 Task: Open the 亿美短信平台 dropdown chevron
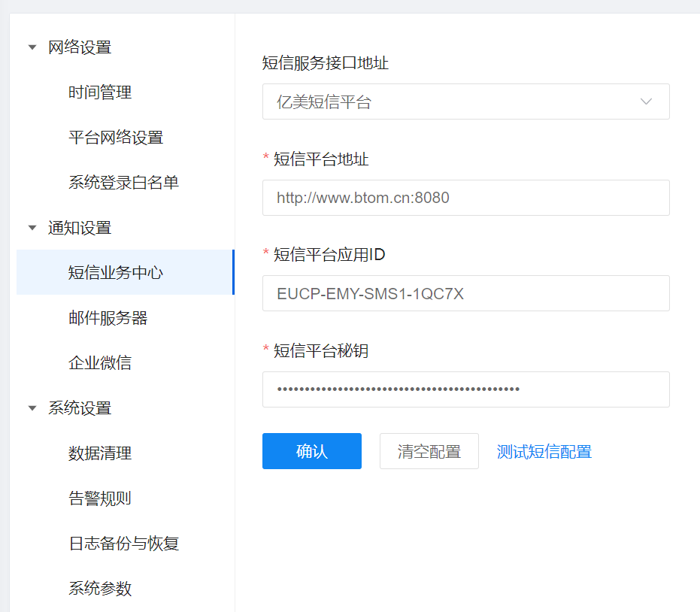645,102
